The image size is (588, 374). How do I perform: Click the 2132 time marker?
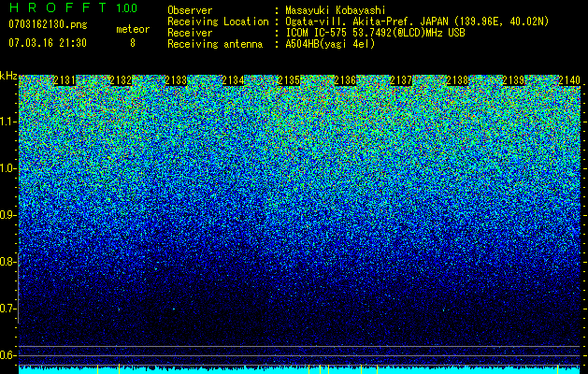[x=121, y=80]
